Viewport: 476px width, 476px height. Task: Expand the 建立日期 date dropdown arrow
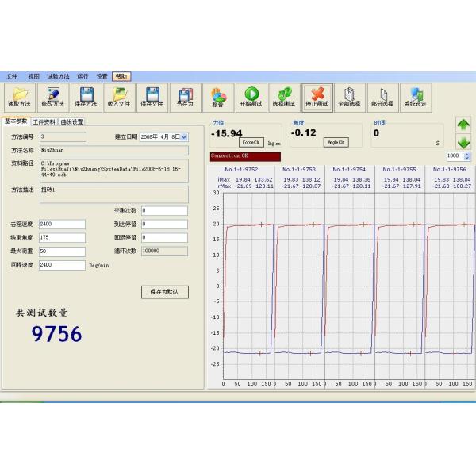click(x=184, y=137)
